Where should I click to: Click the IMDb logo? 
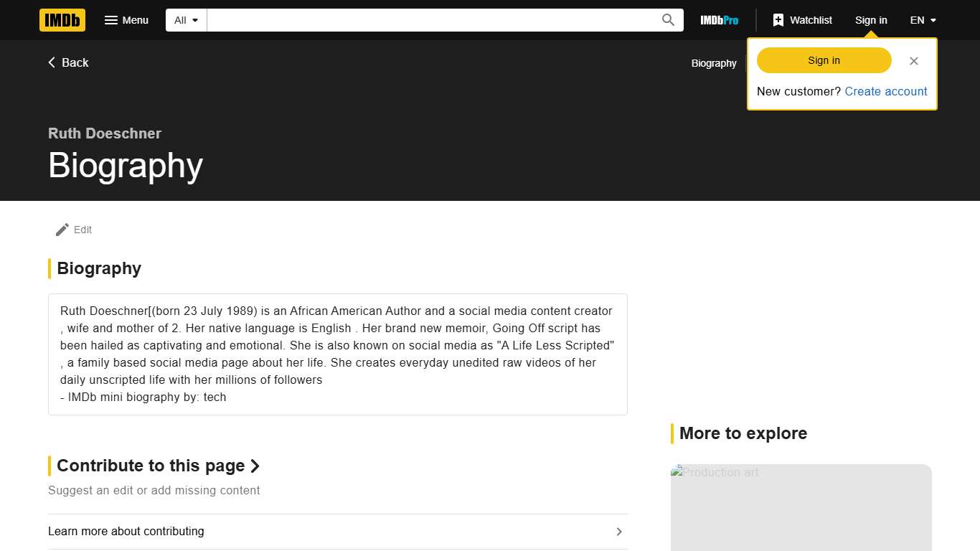click(x=62, y=20)
